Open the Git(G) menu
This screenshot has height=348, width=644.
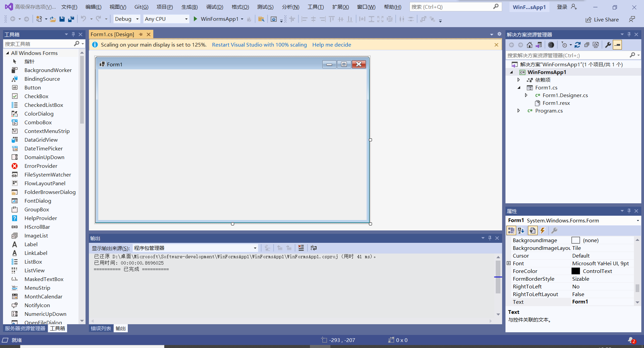click(141, 7)
